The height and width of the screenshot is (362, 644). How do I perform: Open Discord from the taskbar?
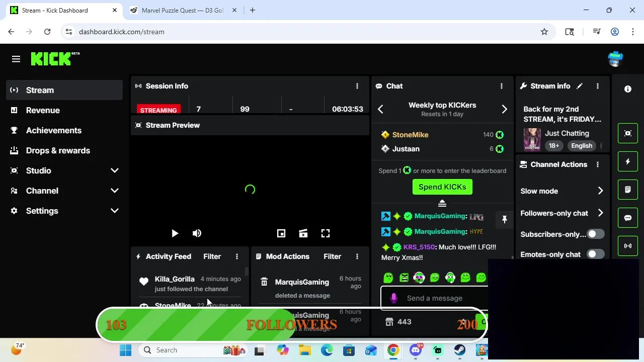click(416, 350)
